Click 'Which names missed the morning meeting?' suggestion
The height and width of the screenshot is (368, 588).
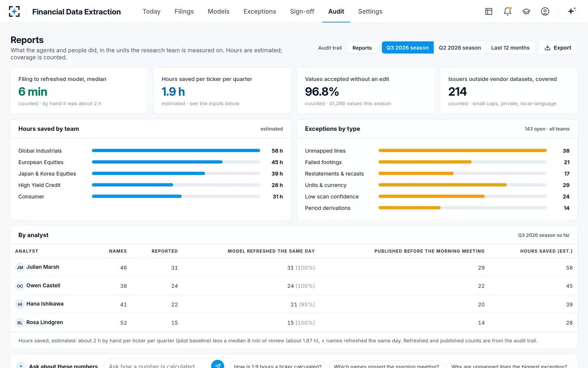386,365
